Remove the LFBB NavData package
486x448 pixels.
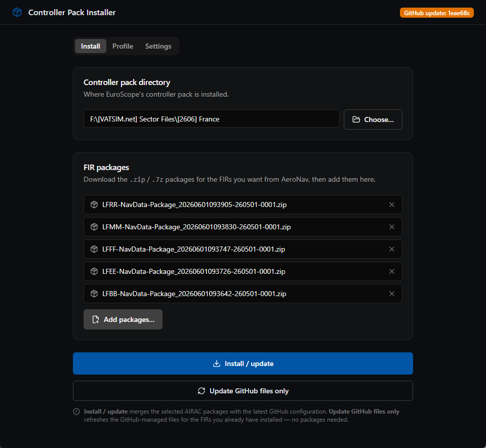392,294
